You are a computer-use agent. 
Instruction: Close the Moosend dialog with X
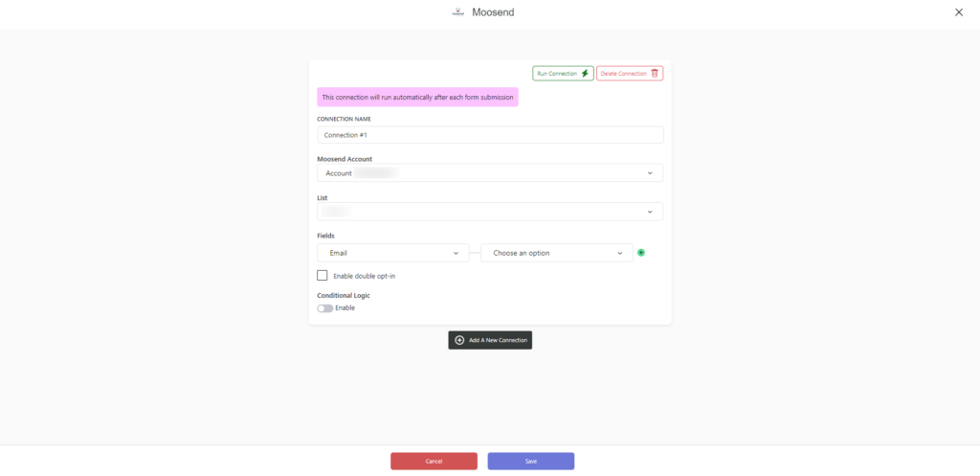(x=959, y=11)
